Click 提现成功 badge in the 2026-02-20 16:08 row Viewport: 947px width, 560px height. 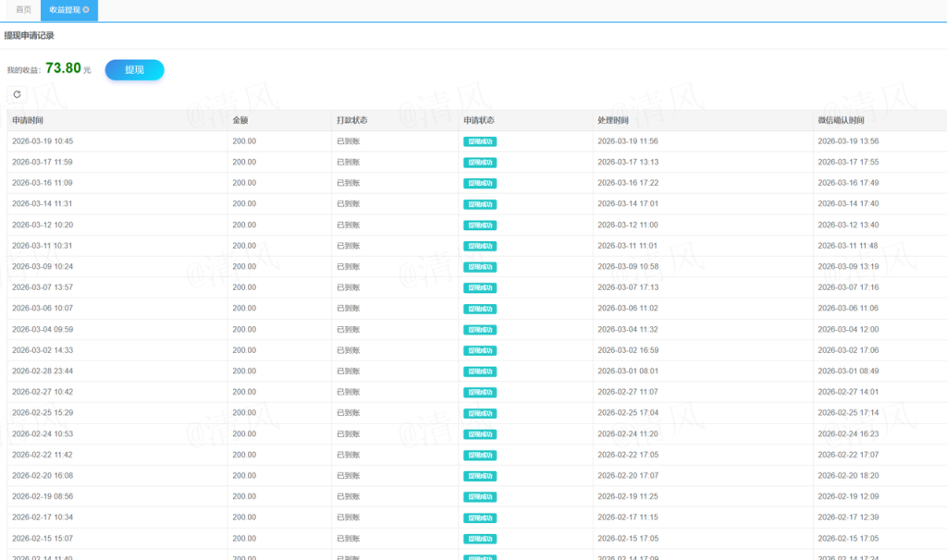(479, 476)
